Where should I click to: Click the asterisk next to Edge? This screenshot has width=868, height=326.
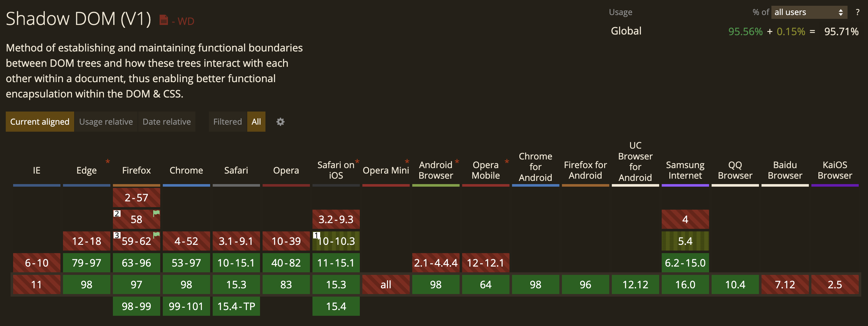point(108,162)
